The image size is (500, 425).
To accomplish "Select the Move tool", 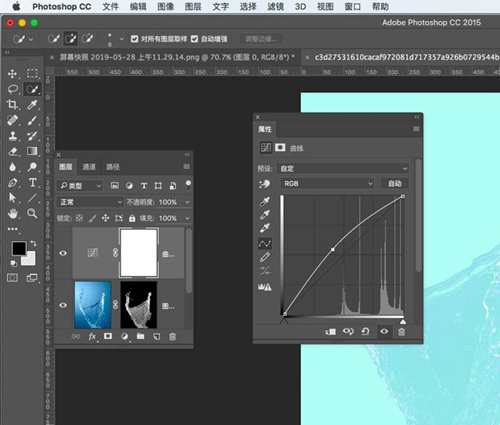I will click(x=13, y=74).
